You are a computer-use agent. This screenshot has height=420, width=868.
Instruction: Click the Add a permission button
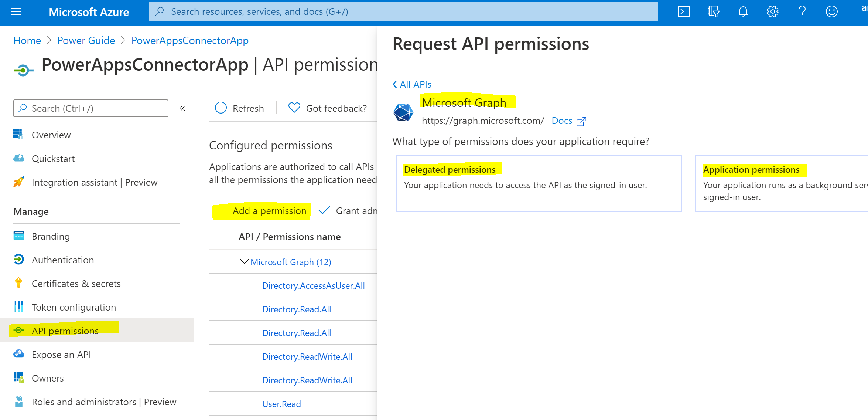262,211
